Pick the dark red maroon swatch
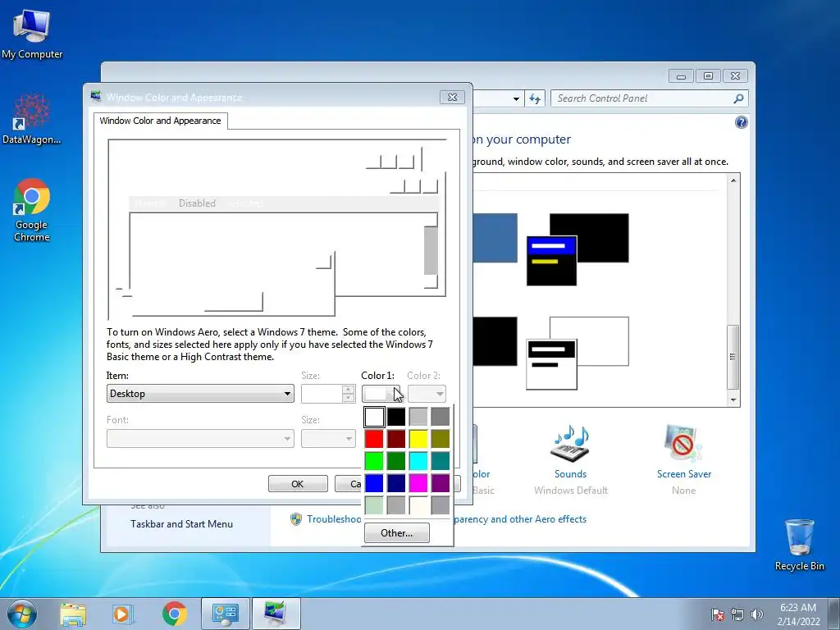This screenshot has width=840, height=630. coord(396,439)
